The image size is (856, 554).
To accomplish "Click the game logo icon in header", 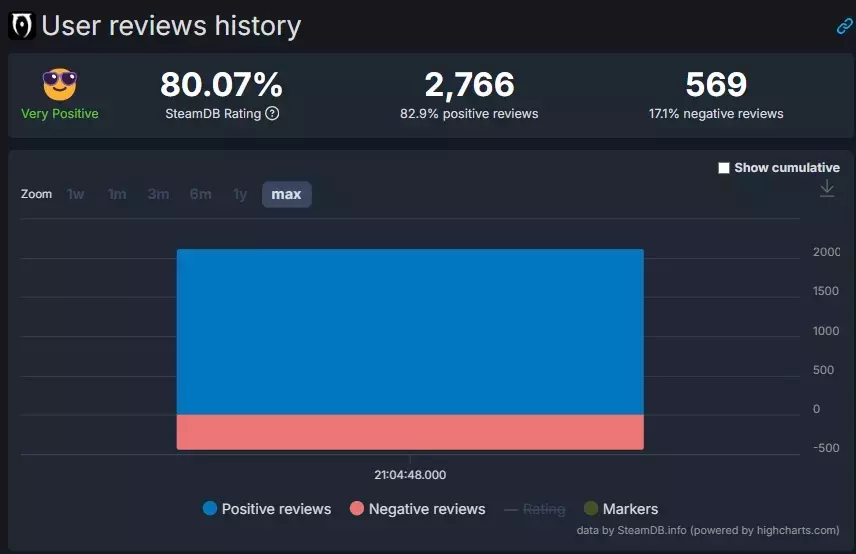I will coord(22,25).
